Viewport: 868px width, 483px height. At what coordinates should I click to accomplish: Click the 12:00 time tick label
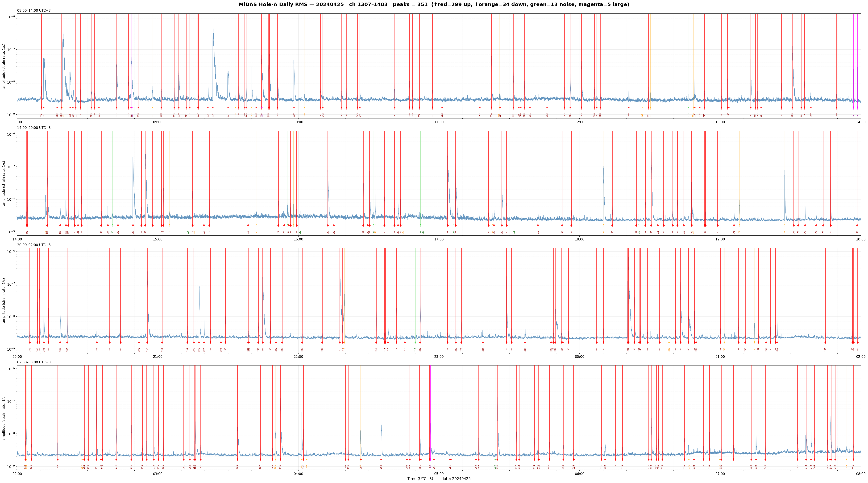(580, 122)
